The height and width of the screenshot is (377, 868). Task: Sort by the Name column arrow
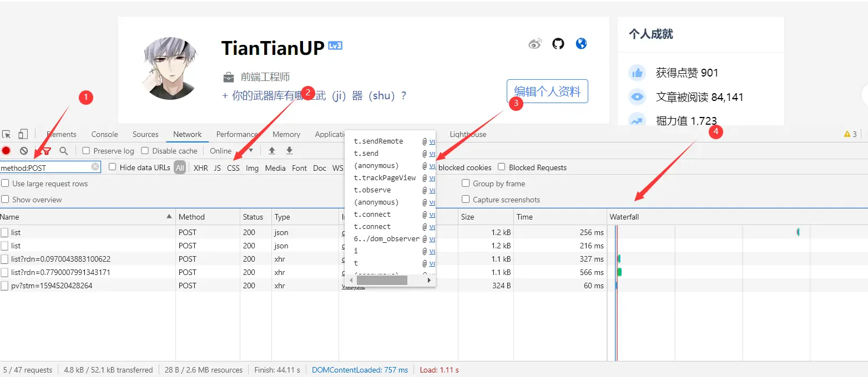(169, 217)
